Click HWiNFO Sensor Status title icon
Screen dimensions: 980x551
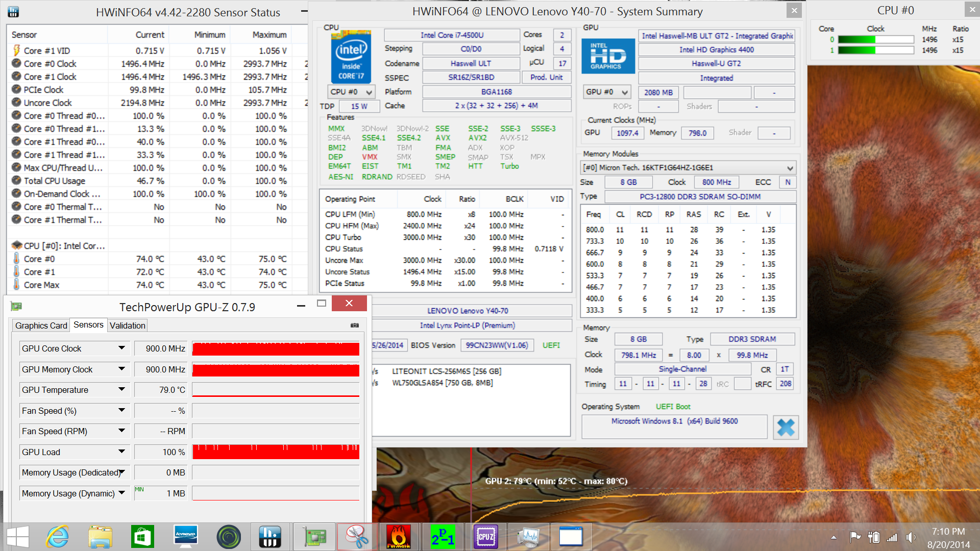tap(14, 12)
